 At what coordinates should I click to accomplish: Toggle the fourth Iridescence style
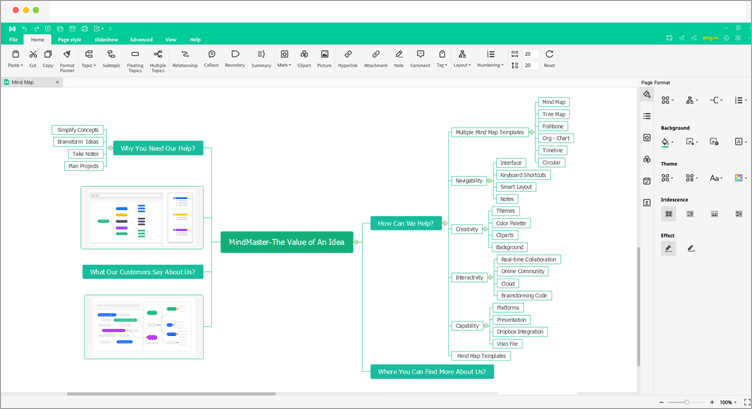(739, 214)
